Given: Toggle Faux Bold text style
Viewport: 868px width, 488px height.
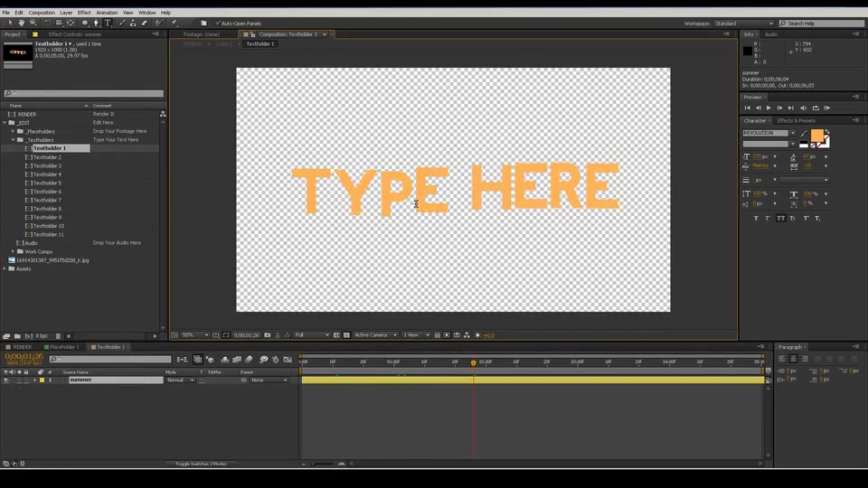Looking at the screenshot, I should 756,219.
